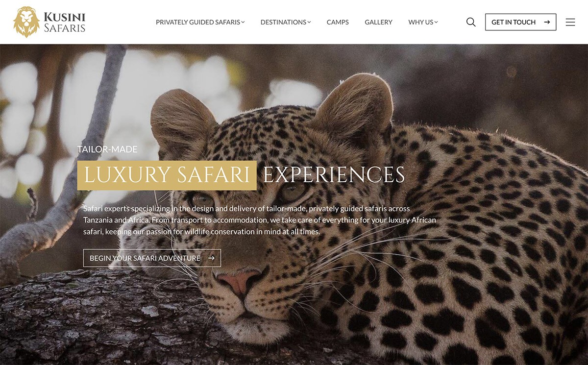Expand the Privately Guided Safaris chevron
588x365 pixels.
tap(243, 22)
